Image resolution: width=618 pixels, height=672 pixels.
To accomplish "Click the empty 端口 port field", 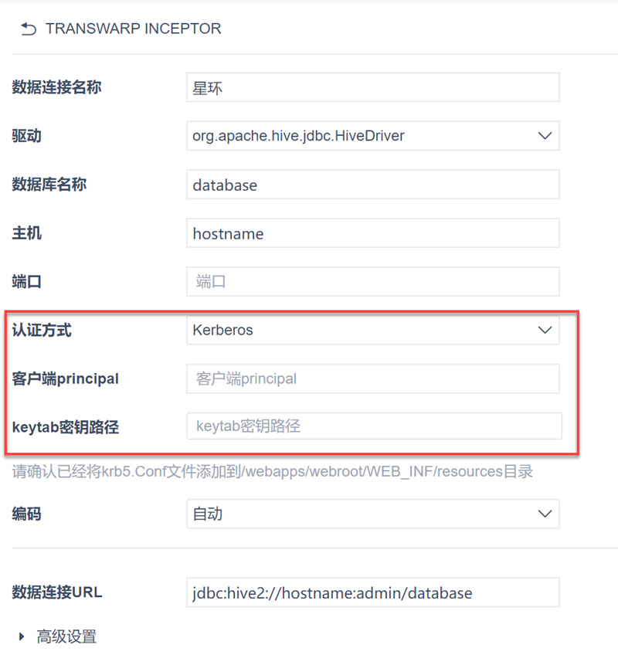I will (372, 282).
